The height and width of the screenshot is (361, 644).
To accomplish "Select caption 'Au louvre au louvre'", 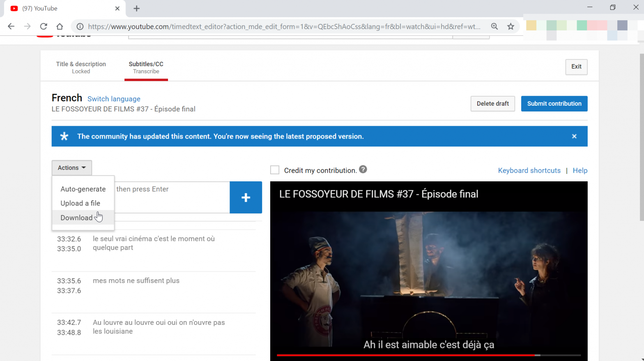I will [x=159, y=327].
